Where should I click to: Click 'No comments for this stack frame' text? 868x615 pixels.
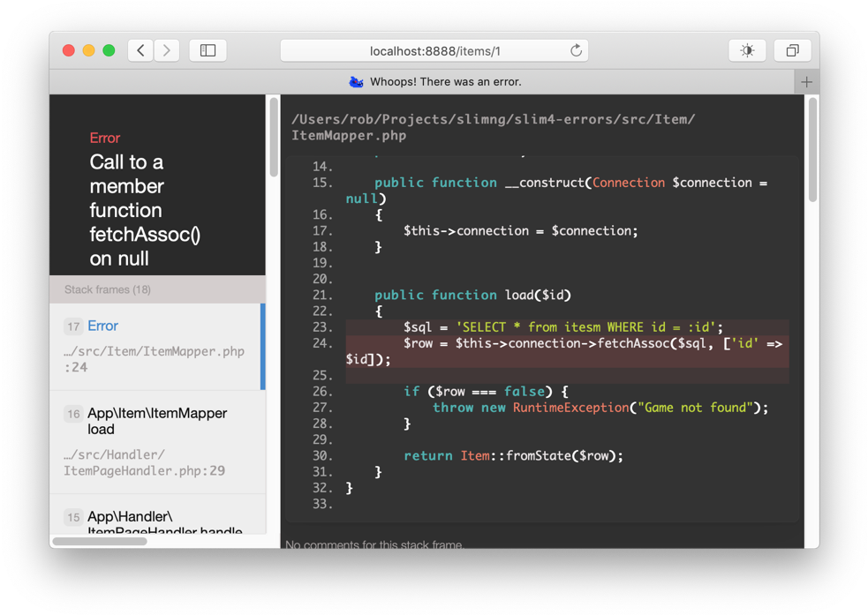[374, 544]
